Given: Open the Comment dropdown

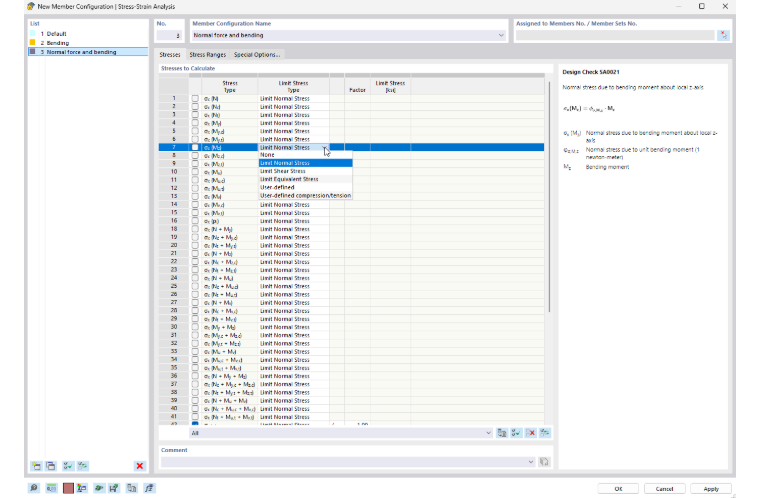Looking at the screenshot, I should coord(531,462).
